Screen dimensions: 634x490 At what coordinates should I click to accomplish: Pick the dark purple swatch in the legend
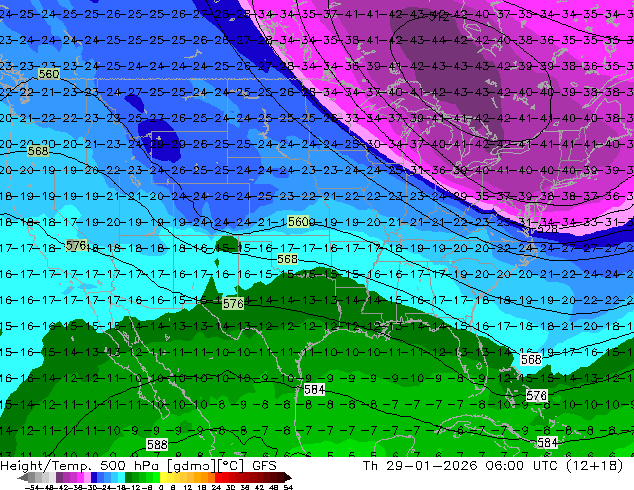point(59,477)
